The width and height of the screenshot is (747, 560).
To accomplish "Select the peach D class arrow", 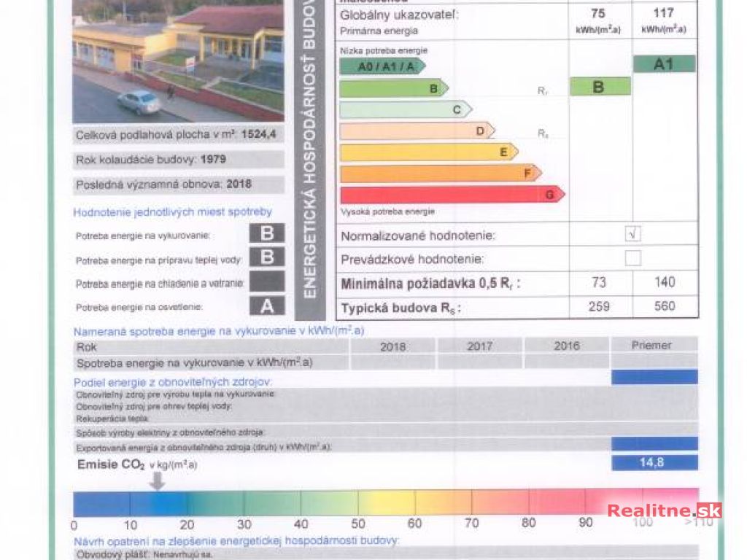I will 417,131.
